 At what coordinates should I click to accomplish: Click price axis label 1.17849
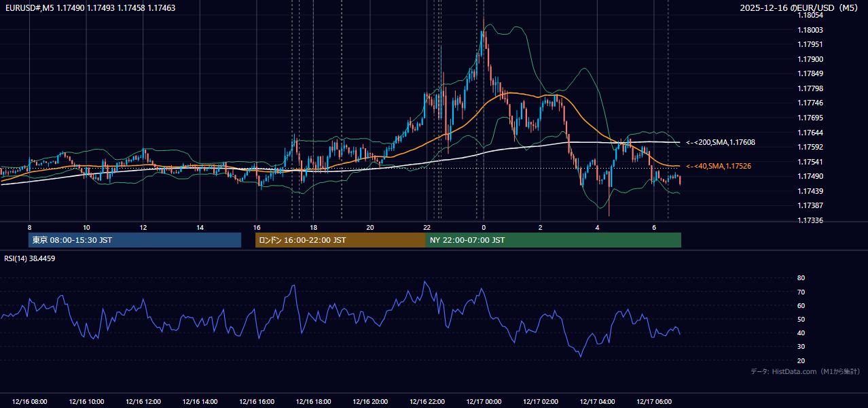810,73
